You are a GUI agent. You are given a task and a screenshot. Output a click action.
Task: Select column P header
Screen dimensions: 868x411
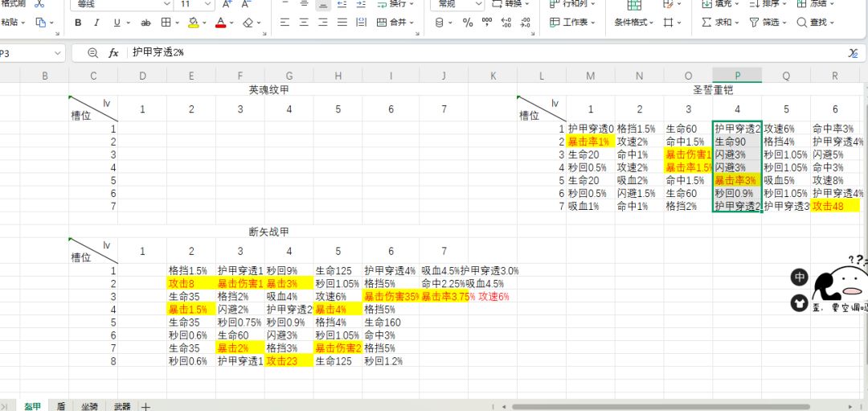[x=737, y=76]
